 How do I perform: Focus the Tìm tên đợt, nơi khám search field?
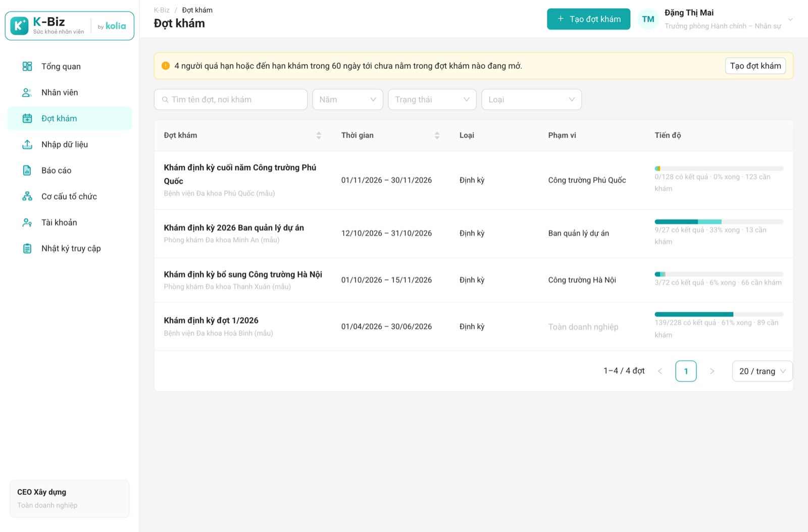(x=231, y=99)
